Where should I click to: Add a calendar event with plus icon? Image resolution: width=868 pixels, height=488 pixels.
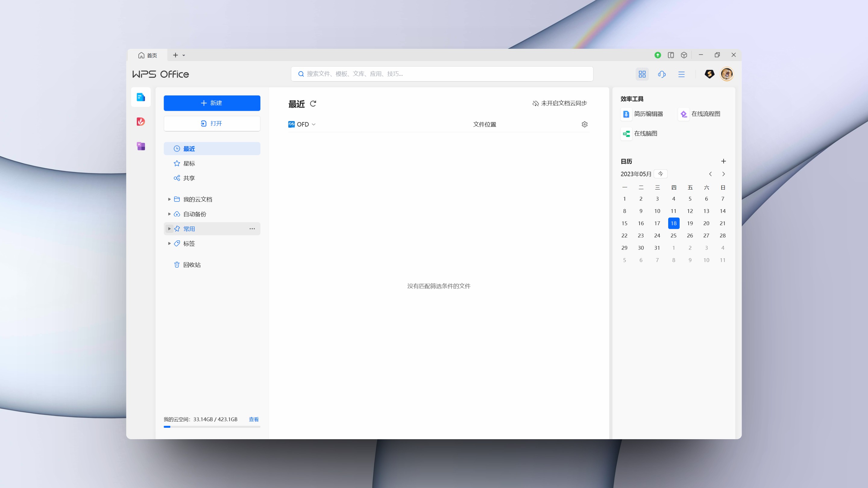(723, 161)
